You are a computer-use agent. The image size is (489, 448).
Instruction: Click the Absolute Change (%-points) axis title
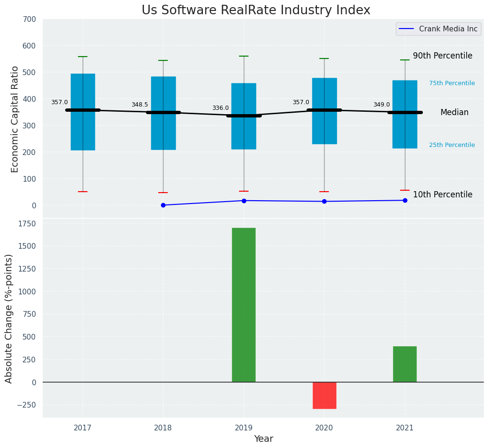pos(9,318)
